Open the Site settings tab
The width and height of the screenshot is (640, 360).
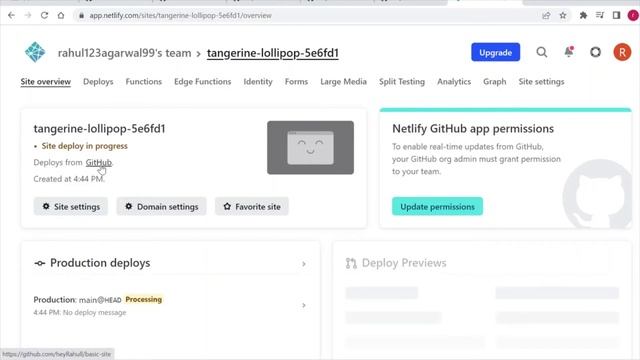click(x=541, y=82)
